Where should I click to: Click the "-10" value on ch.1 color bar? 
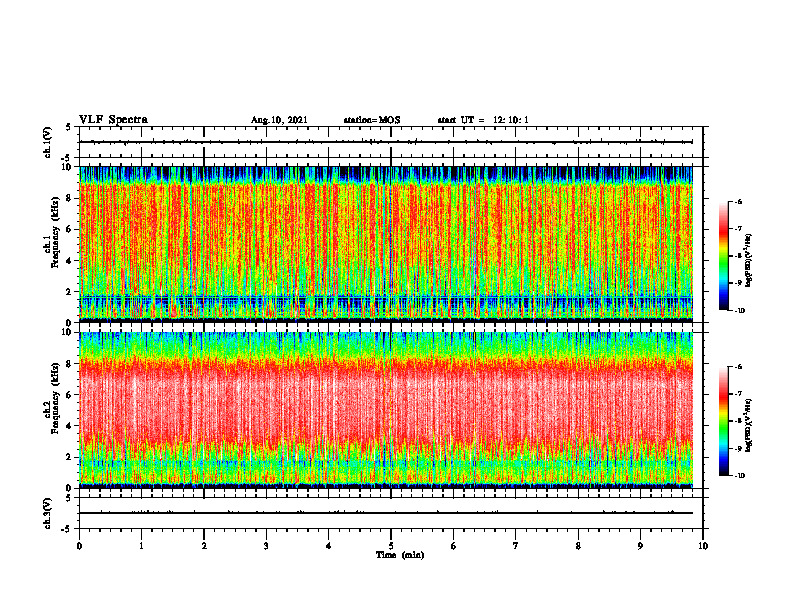tap(739, 311)
